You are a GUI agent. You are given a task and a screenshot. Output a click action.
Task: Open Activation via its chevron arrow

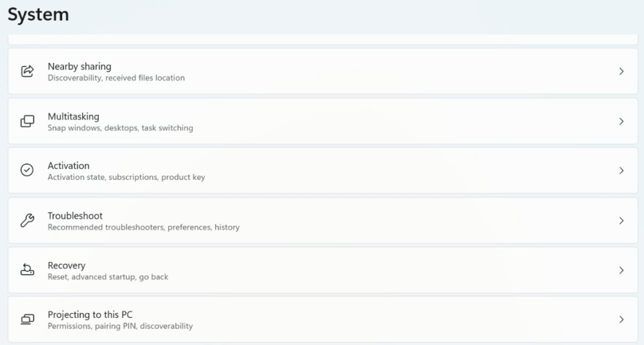coord(621,171)
